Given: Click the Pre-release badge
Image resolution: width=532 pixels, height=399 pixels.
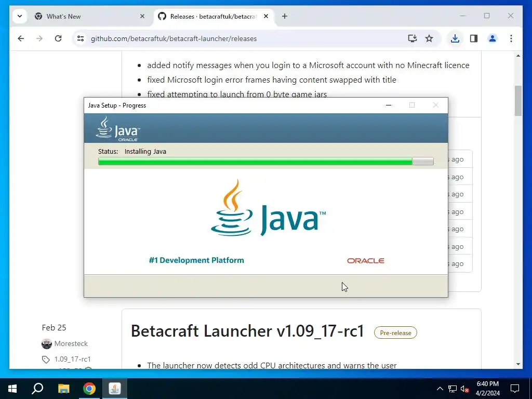Looking at the screenshot, I should pos(395,333).
